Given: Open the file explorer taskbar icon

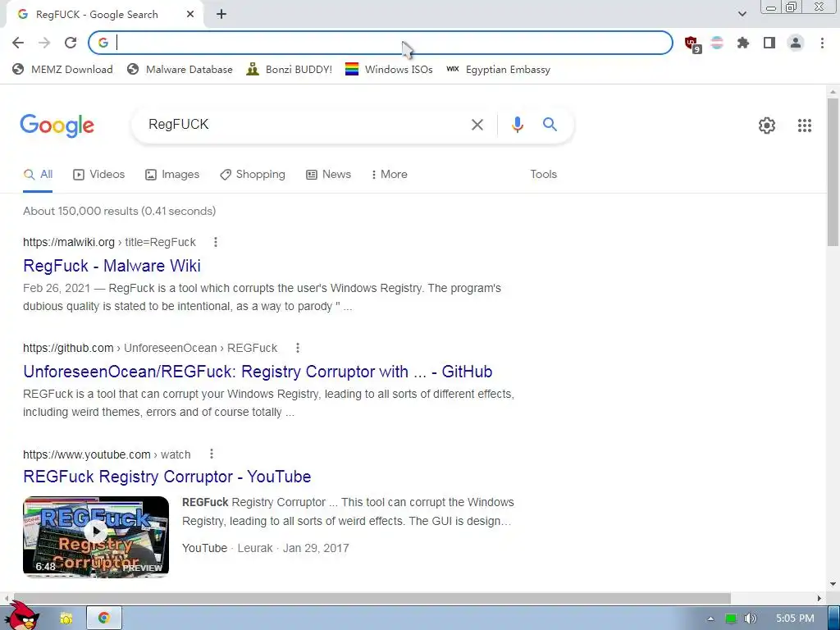Looking at the screenshot, I should point(66,619).
